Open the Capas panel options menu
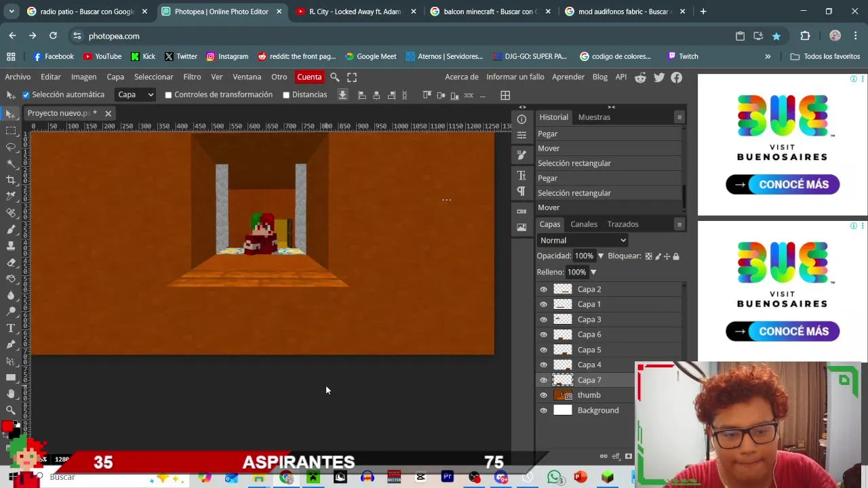 click(x=679, y=224)
